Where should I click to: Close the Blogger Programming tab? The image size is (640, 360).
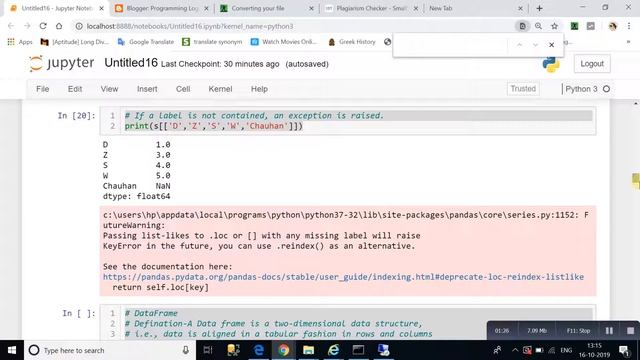click(x=206, y=8)
